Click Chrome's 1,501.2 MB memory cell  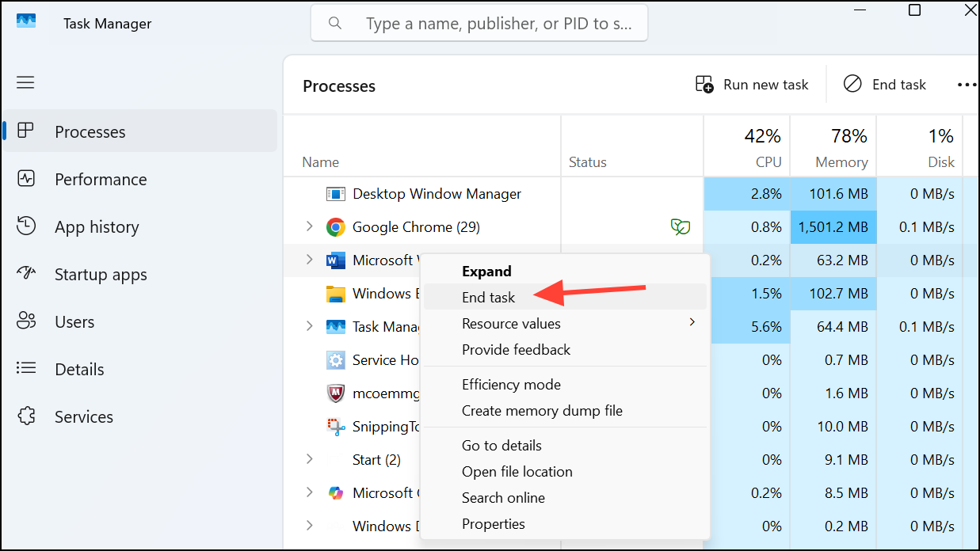pos(833,227)
